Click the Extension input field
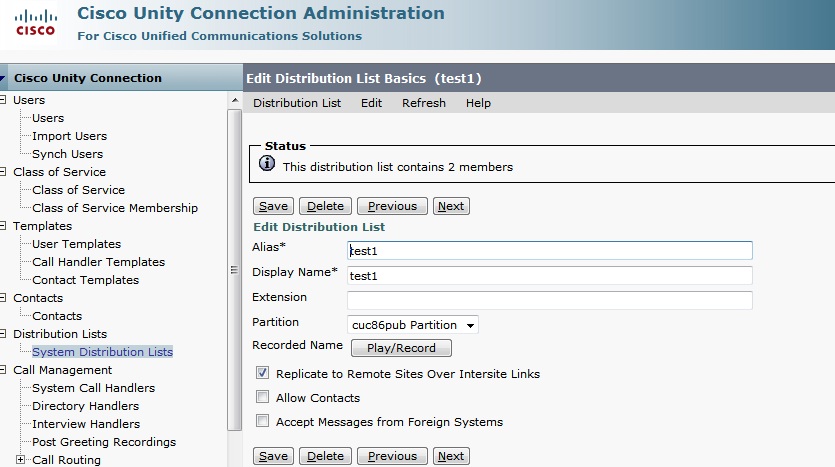Image resolution: width=835 pixels, height=467 pixels. (x=550, y=300)
